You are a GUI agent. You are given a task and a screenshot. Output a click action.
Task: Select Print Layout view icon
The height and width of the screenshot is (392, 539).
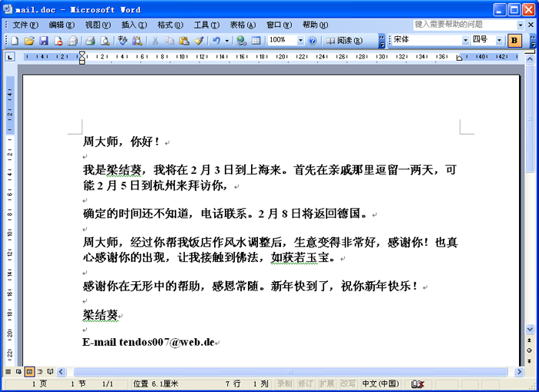[x=29, y=372]
